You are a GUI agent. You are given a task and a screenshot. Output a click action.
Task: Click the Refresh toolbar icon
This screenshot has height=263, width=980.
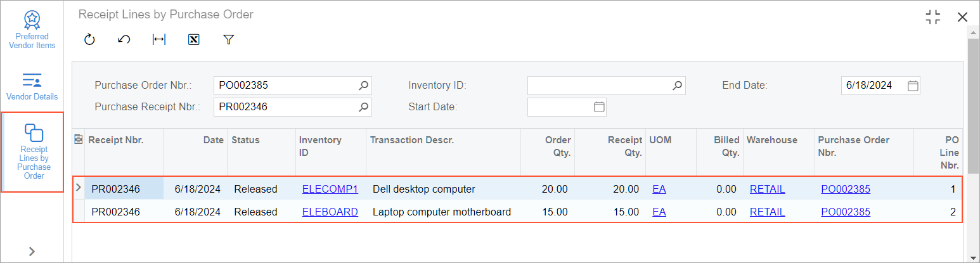point(89,40)
